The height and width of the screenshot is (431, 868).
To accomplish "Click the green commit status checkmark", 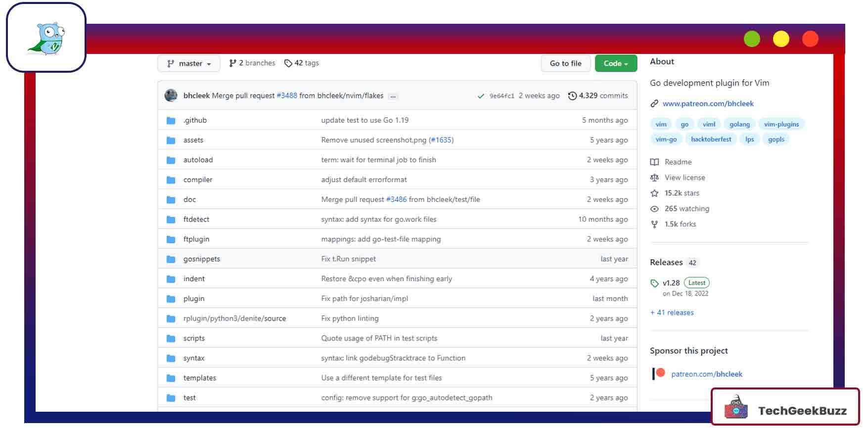I will [480, 96].
